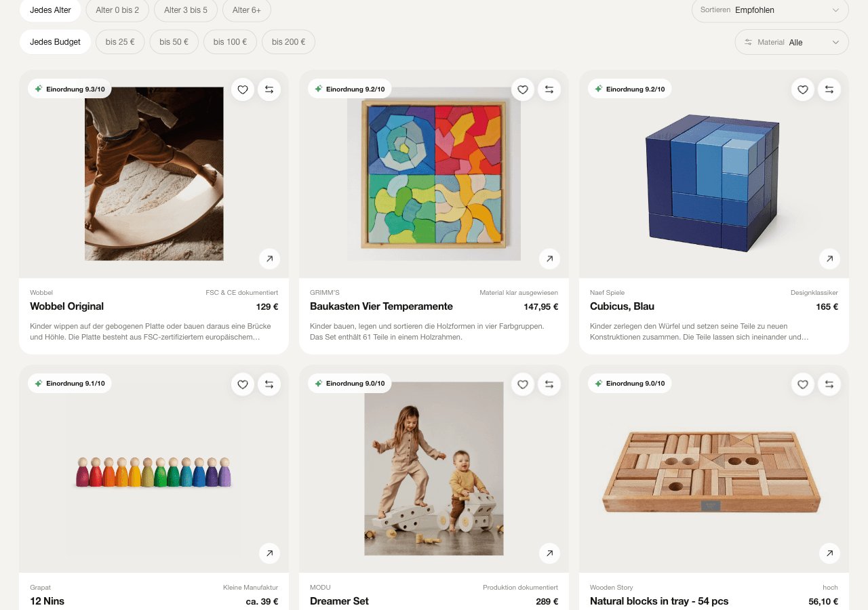Heart the Cubicus, Blau product
The height and width of the screenshot is (610, 868).
click(803, 89)
